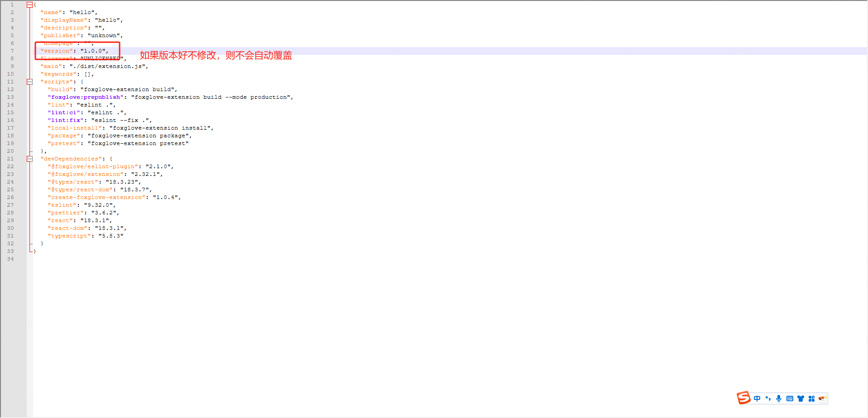Screen dimensions: 868x418
Task: Click the "@foxglove/eslint-plugin" key
Action: pos(93,166)
